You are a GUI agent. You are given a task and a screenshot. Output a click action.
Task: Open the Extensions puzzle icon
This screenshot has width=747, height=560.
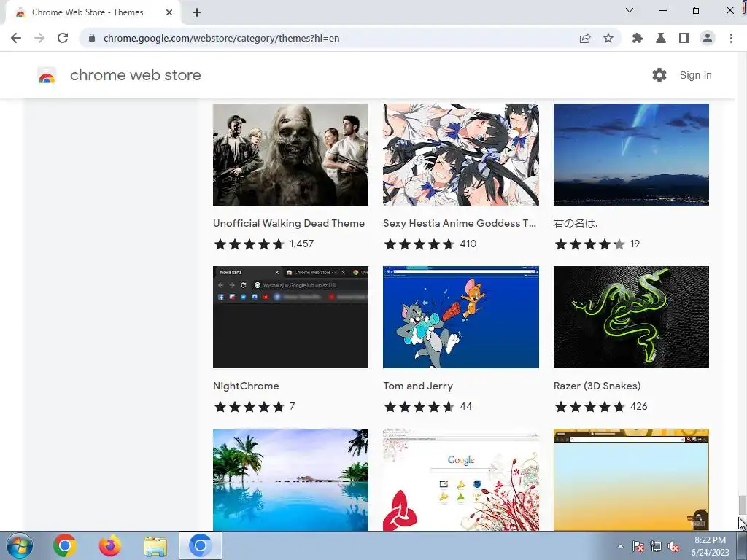638,38
